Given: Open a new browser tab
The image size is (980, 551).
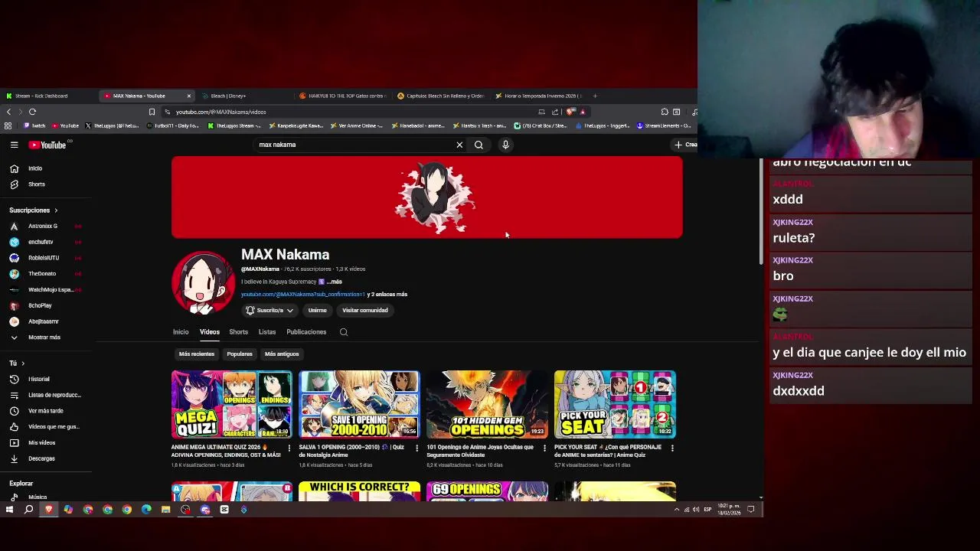Looking at the screenshot, I should coord(595,96).
